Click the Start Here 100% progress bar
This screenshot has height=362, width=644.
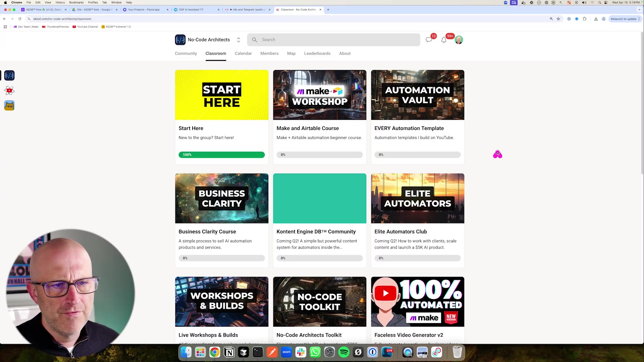click(x=221, y=155)
